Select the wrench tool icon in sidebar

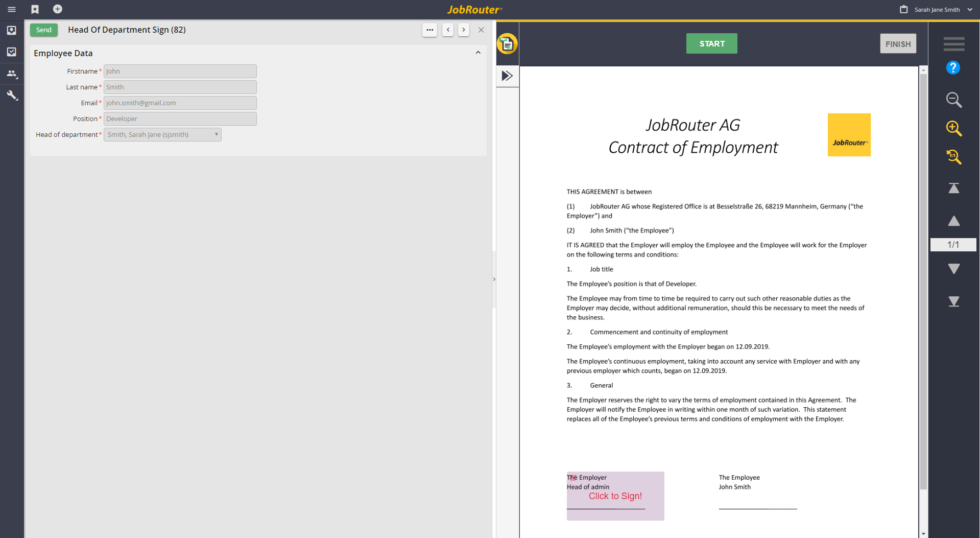pos(11,96)
